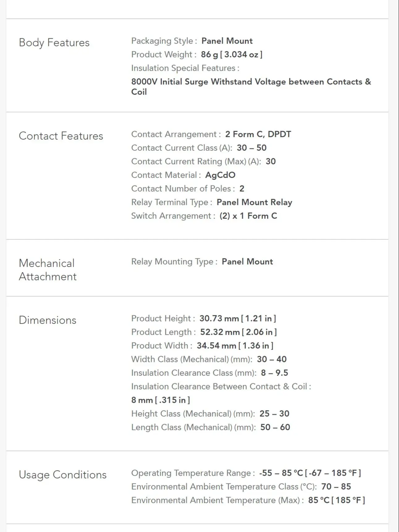399x532 pixels.
Task: Click the Usage Conditions heading
Action: [x=63, y=475]
